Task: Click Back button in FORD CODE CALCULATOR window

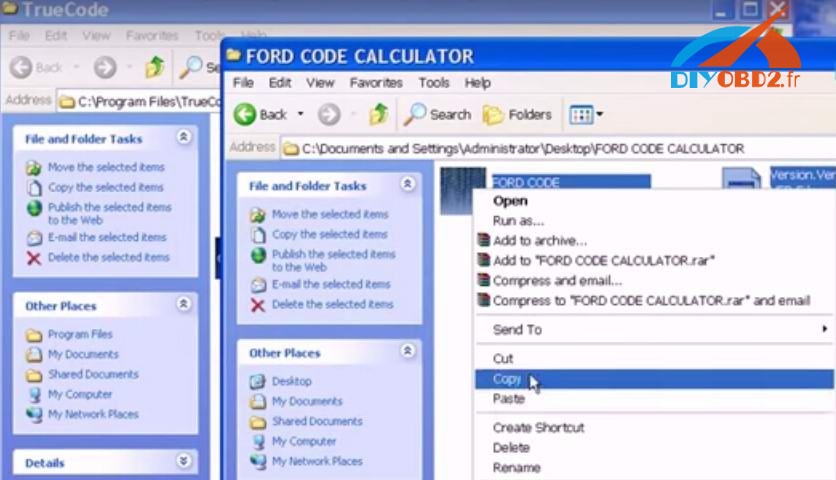Action: (x=261, y=114)
